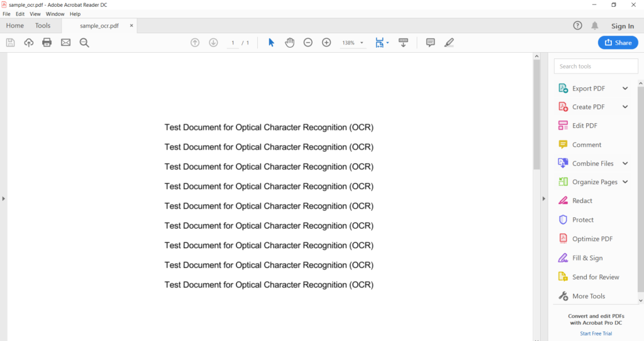The height and width of the screenshot is (341, 644).
Task: Click the last OCR test document line
Action: tap(269, 284)
